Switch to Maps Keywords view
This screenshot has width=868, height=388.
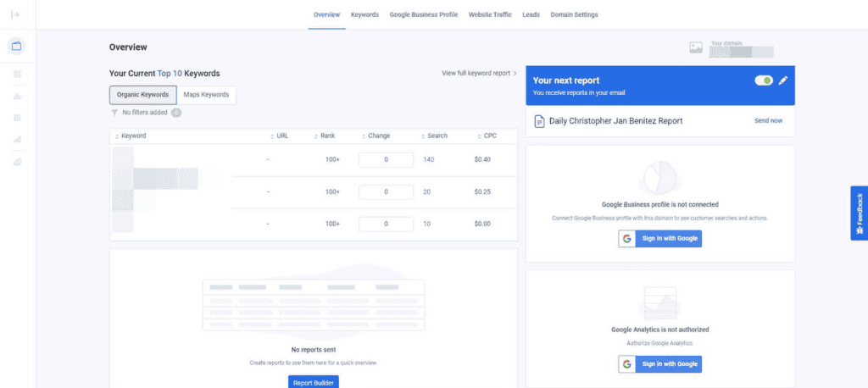pyautogui.click(x=206, y=95)
